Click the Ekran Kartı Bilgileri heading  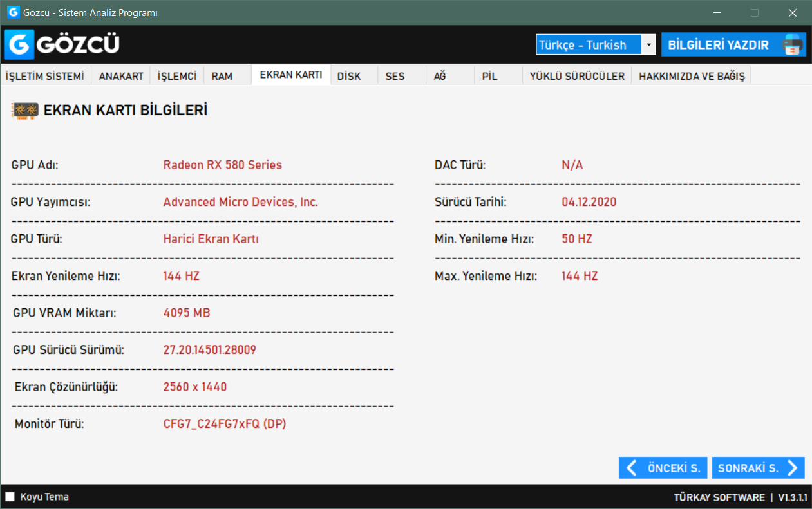click(126, 111)
